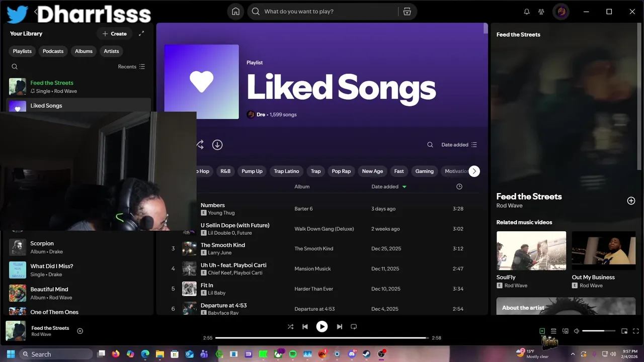Filter library by Albums

(x=84, y=51)
